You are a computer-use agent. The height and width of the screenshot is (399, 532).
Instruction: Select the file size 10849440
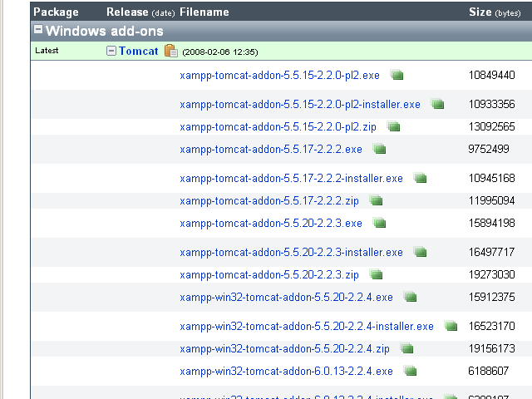491,75
